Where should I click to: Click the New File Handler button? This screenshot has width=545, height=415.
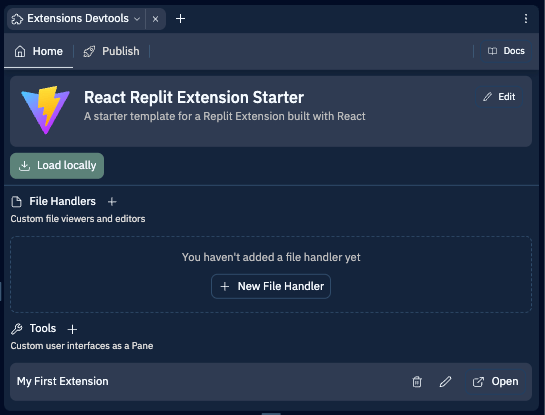(x=271, y=286)
